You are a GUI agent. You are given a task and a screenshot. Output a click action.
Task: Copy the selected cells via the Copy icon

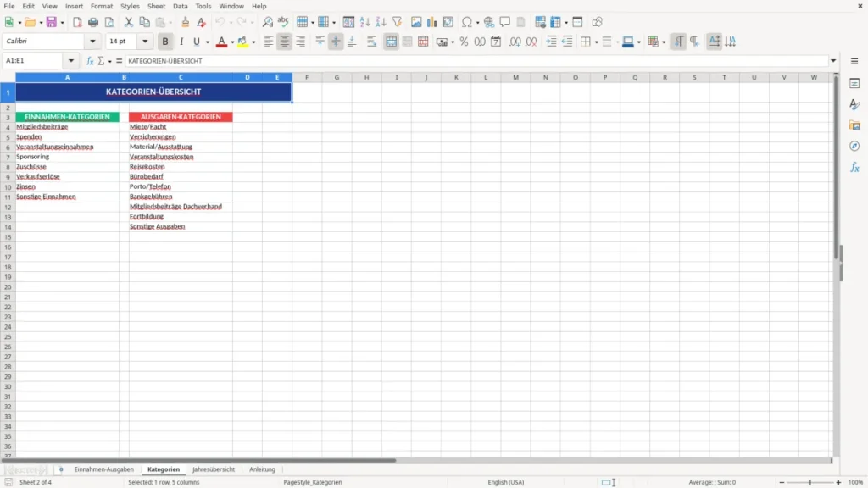144,22
